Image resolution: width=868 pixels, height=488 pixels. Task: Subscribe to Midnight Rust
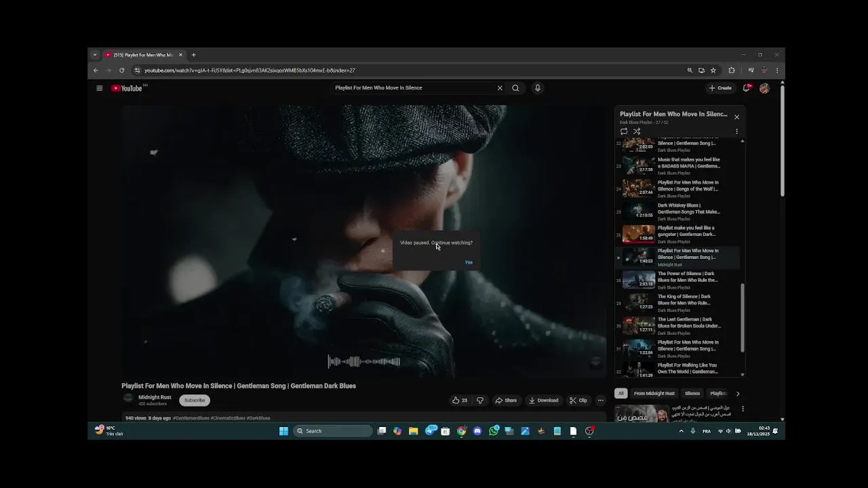point(195,400)
